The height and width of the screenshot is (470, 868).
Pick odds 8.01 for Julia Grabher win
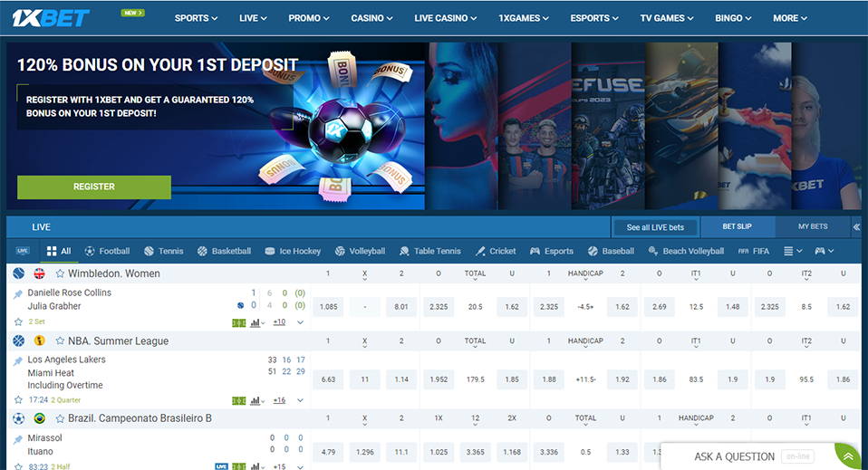pos(401,307)
